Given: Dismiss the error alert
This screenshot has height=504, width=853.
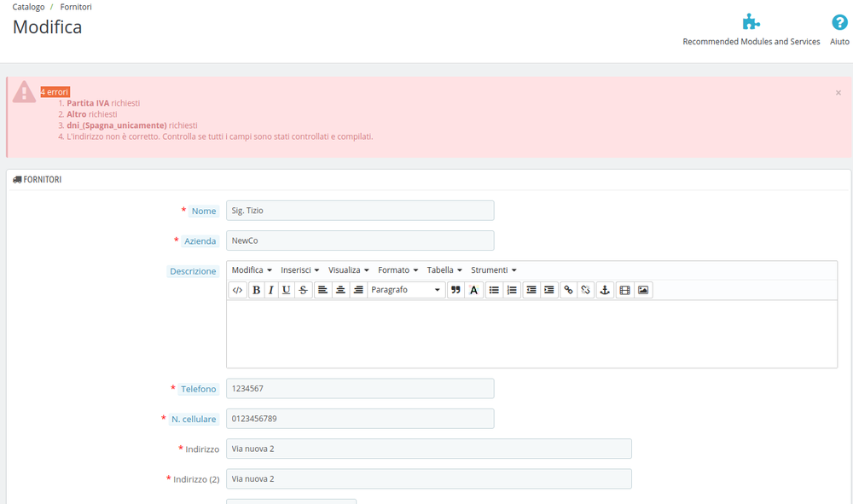Looking at the screenshot, I should click(x=838, y=93).
